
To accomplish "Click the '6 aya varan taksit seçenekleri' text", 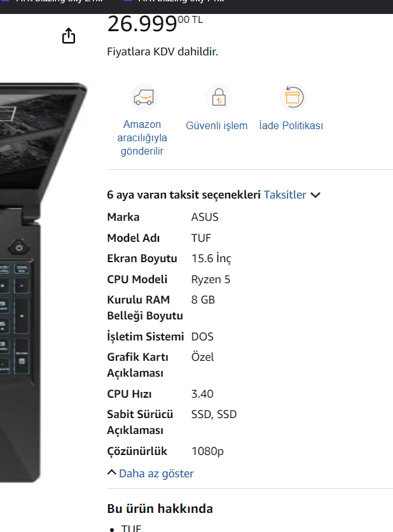I will [x=183, y=195].
